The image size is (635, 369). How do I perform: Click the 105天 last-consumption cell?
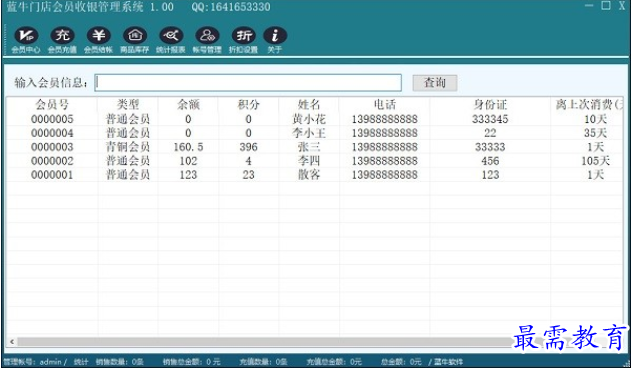[595, 161]
